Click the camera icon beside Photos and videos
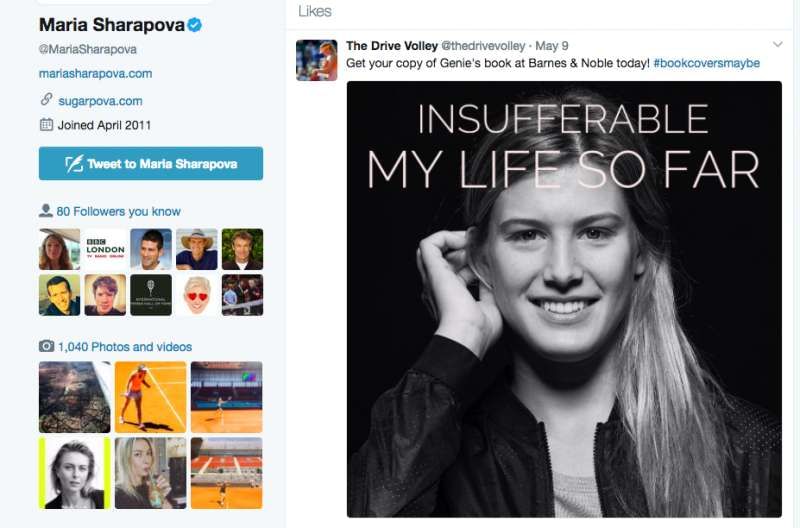The width and height of the screenshot is (800, 528). click(x=46, y=347)
